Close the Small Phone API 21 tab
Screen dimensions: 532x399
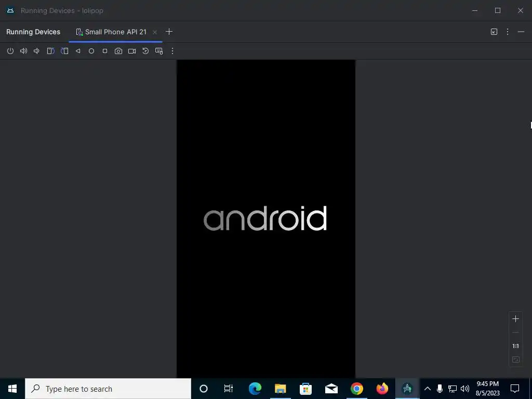[x=155, y=32]
